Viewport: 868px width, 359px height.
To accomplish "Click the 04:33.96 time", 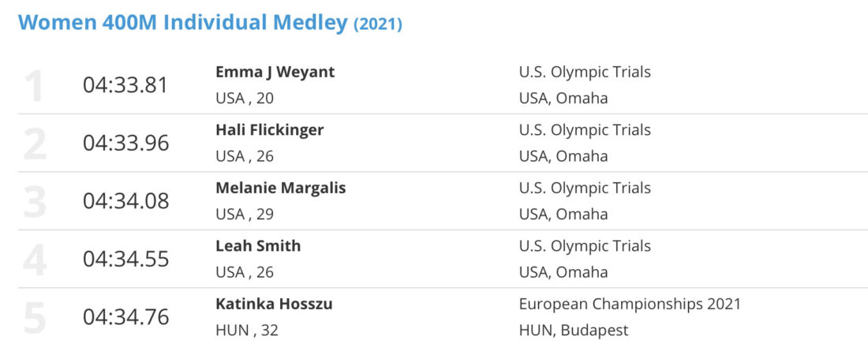I will [x=125, y=144].
